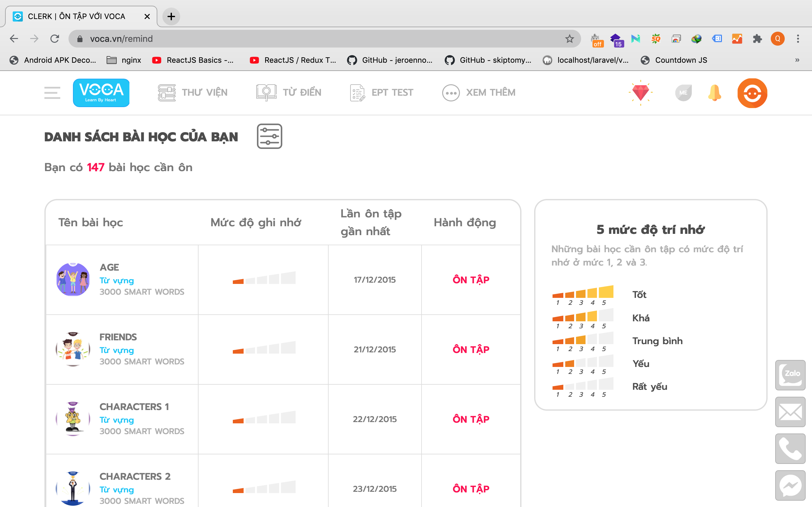812x507 pixels.
Task: Open Chrome three-dot menu
Action: tap(798, 39)
